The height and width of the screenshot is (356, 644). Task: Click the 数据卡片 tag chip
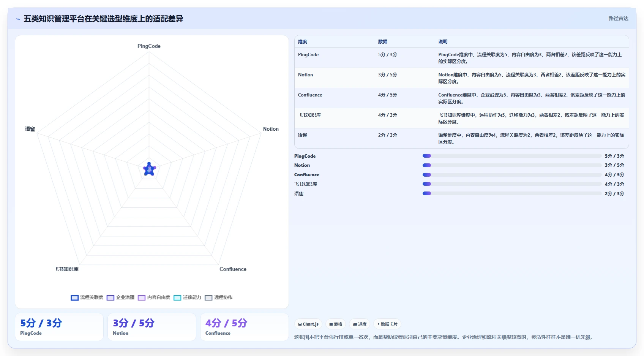click(387, 324)
